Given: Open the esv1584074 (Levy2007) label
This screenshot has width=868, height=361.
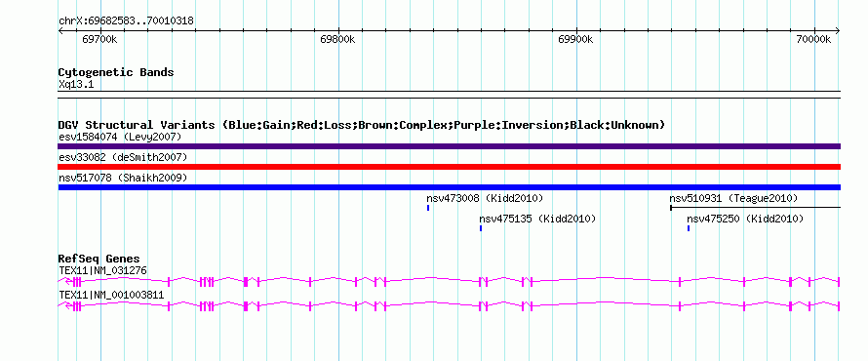Looking at the screenshot, I should [120, 137].
